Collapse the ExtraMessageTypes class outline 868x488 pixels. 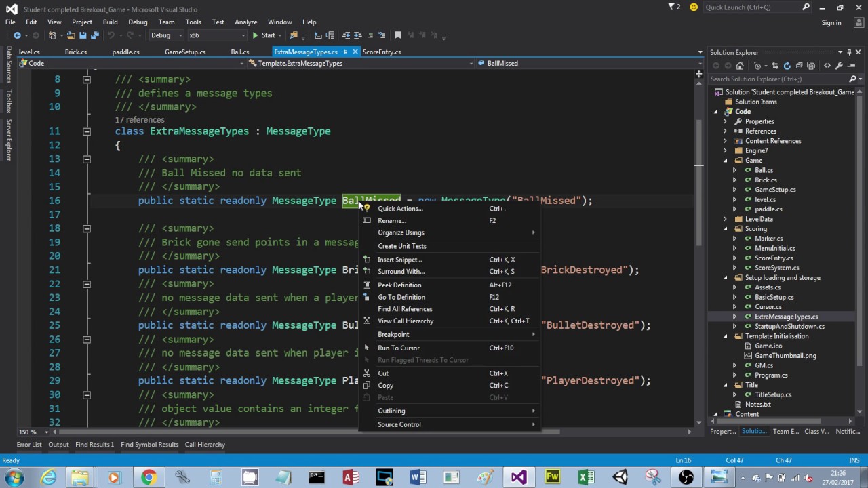click(x=87, y=131)
